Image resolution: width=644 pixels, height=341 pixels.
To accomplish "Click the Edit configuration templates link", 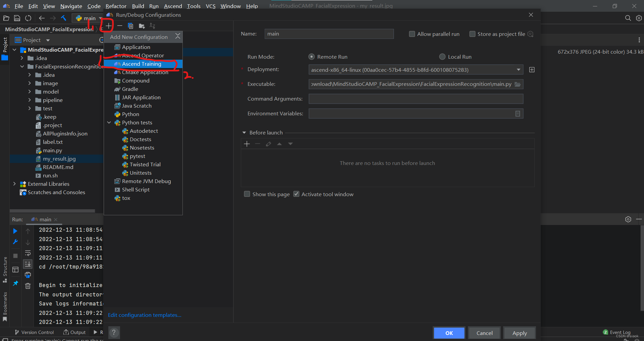I will pos(144,315).
